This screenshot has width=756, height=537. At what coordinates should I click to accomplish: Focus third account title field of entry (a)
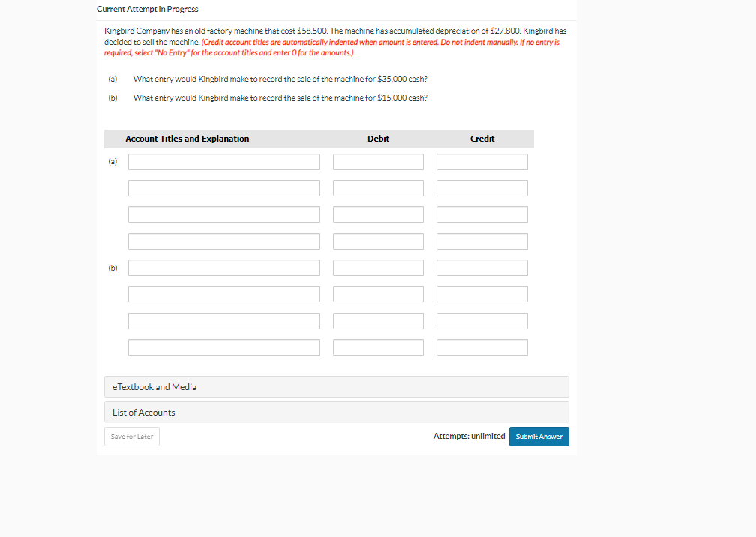224,214
